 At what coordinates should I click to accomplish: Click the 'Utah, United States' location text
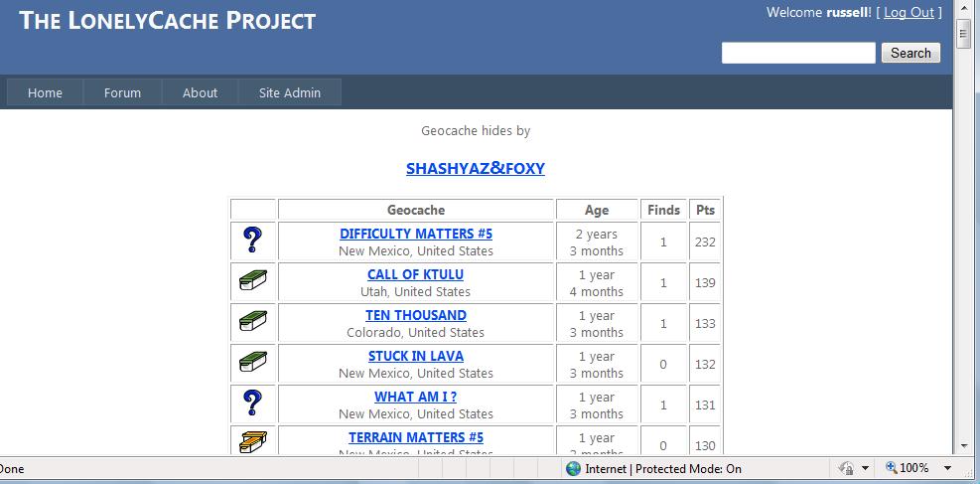click(x=416, y=291)
